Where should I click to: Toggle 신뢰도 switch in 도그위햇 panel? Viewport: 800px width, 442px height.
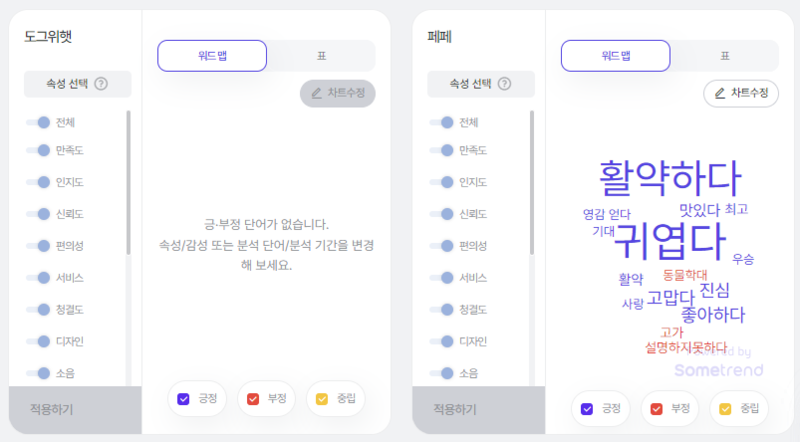coord(38,214)
